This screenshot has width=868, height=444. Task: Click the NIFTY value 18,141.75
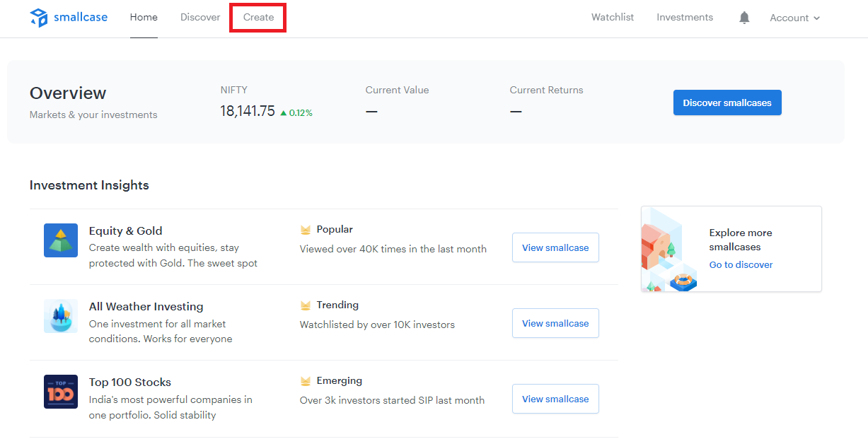click(248, 111)
